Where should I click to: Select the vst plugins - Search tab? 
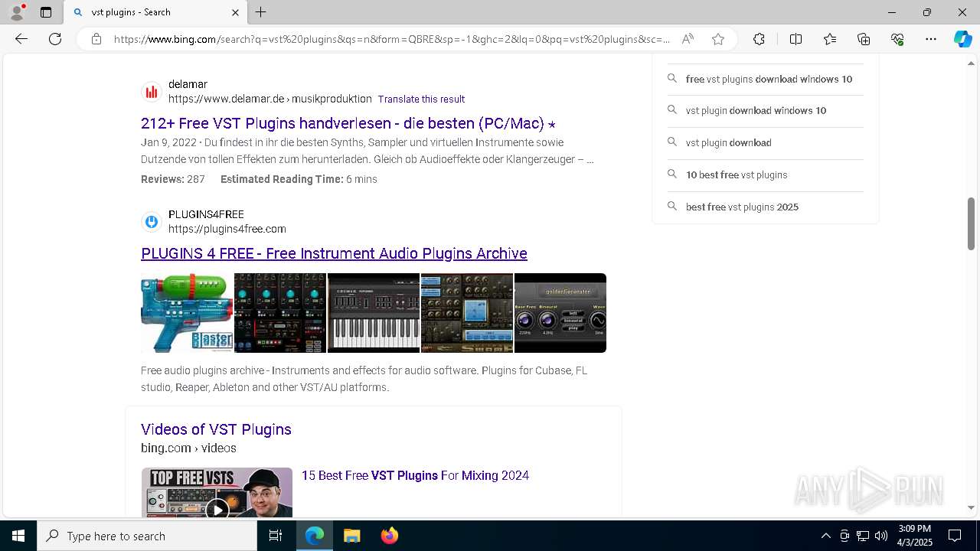(x=156, y=12)
